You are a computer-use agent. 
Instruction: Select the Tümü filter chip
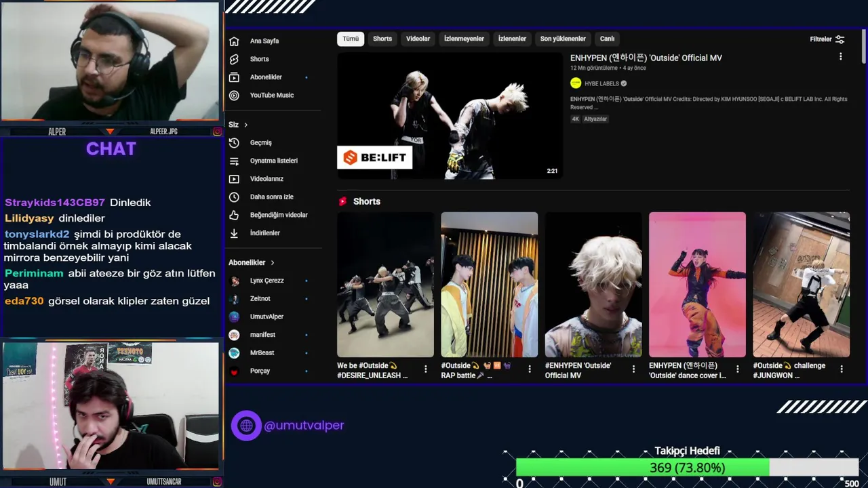click(x=351, y=39)
